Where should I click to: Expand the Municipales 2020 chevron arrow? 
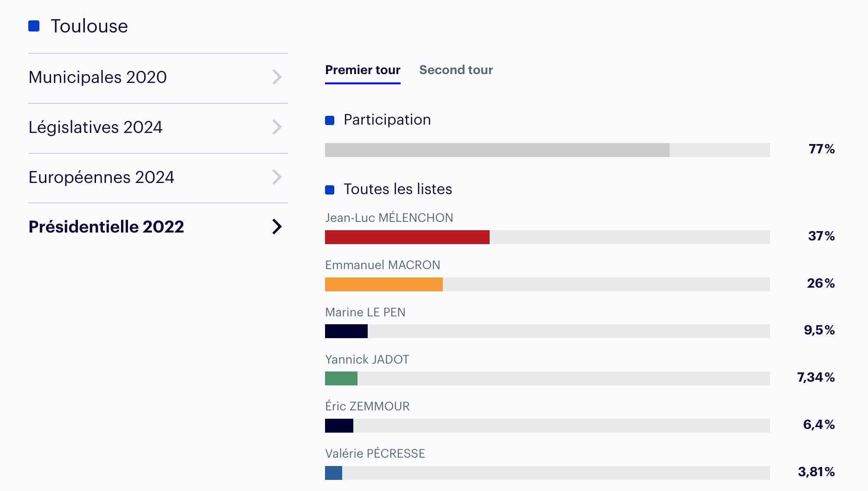[x=277, y=77]
